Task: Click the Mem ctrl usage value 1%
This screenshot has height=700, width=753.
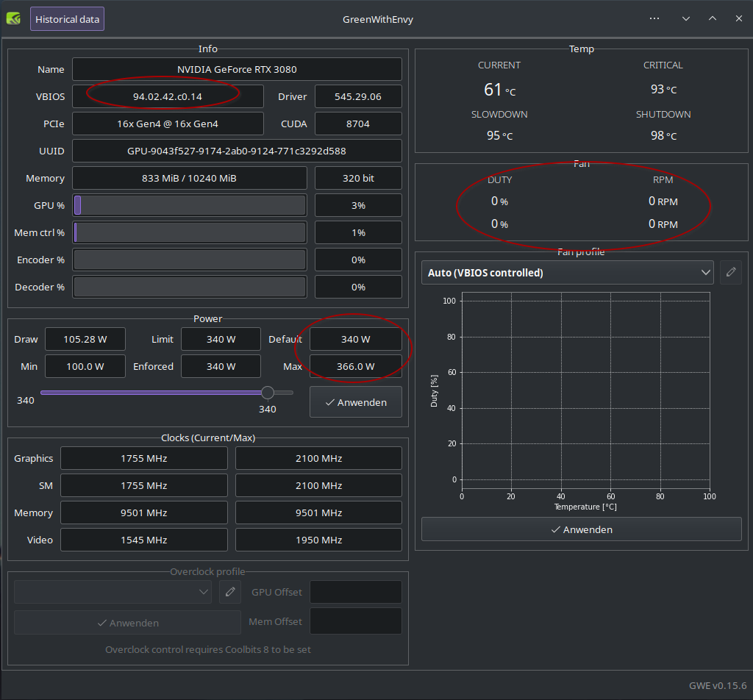Action: point(358,232)
